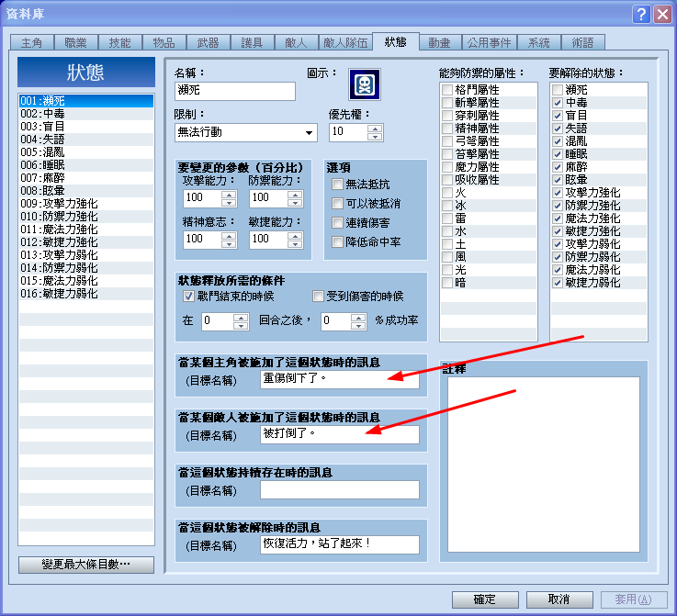Check 受到傷害的時候 release condition

318,297
